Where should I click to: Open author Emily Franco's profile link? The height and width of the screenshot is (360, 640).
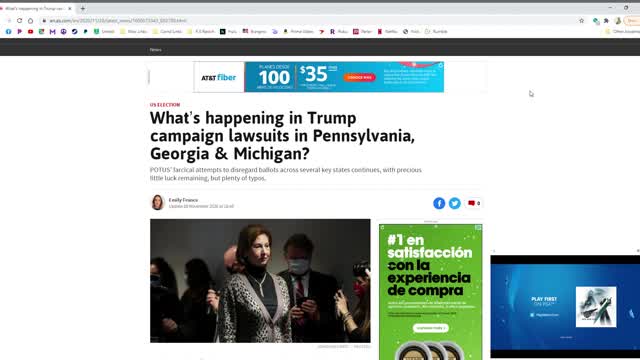click(183, 200)
